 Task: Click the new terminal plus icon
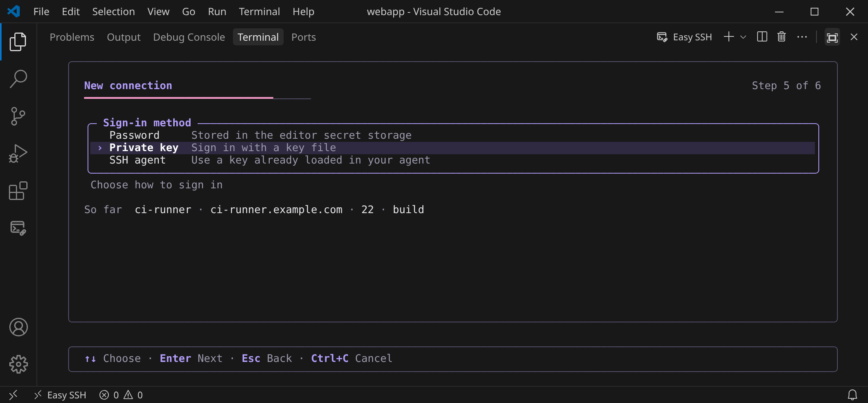pos(729,37)
